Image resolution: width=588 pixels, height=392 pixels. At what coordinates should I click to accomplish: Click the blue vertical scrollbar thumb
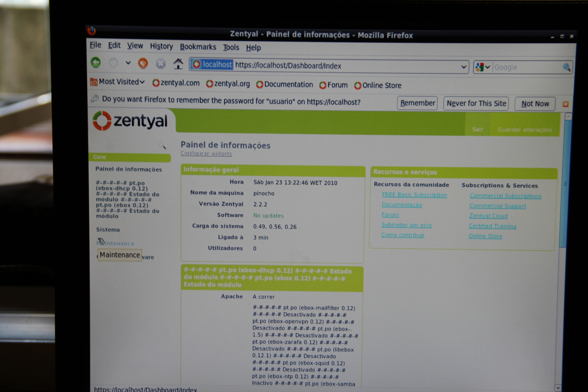[566, 184]
